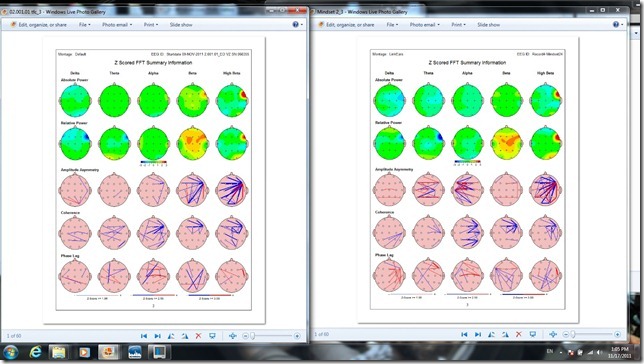Go to next photo in Mindset window
The height and width of the screenshot is (364, 644).
[x=478, y=334]
